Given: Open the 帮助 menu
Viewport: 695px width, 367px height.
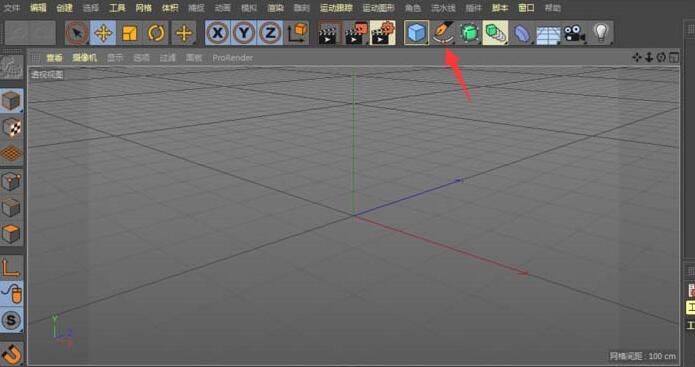Looking at the screenshot, I should click(552, 8).
